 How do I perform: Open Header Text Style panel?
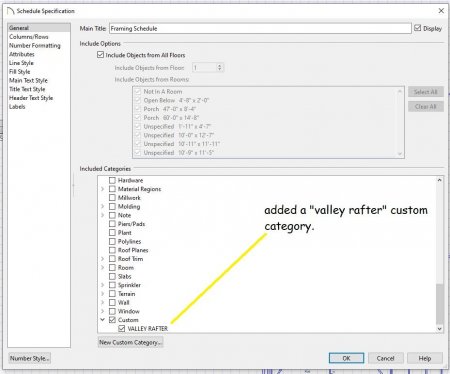point(31,98)
